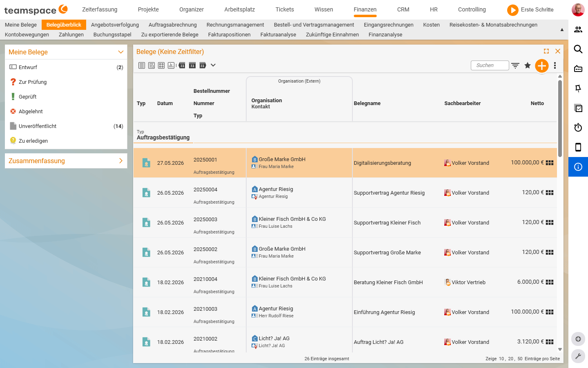Open the three-dot more options menu
Viewport: 588px width, 368px height.
[555, 65]
